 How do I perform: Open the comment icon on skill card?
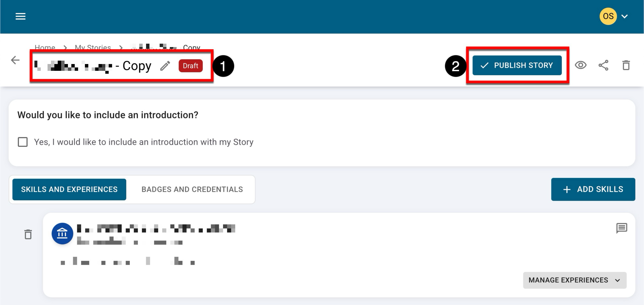pos(622,228)
